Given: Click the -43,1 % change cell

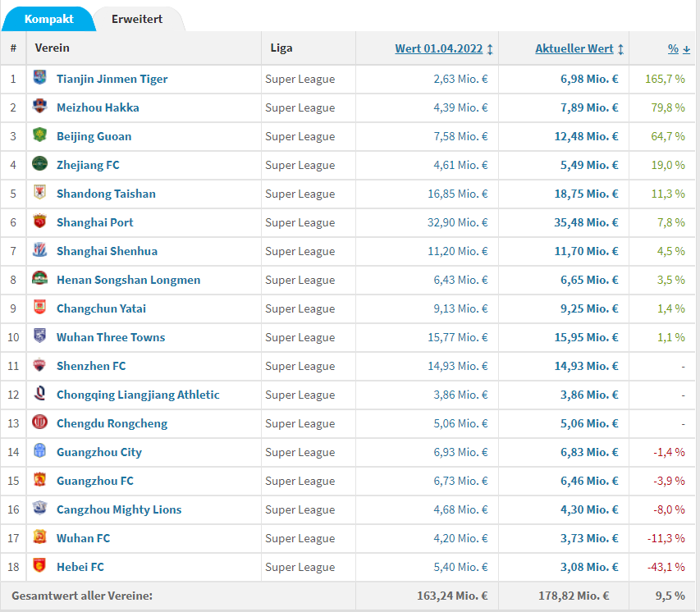Looking at the screenshot, I should (666, 567).
